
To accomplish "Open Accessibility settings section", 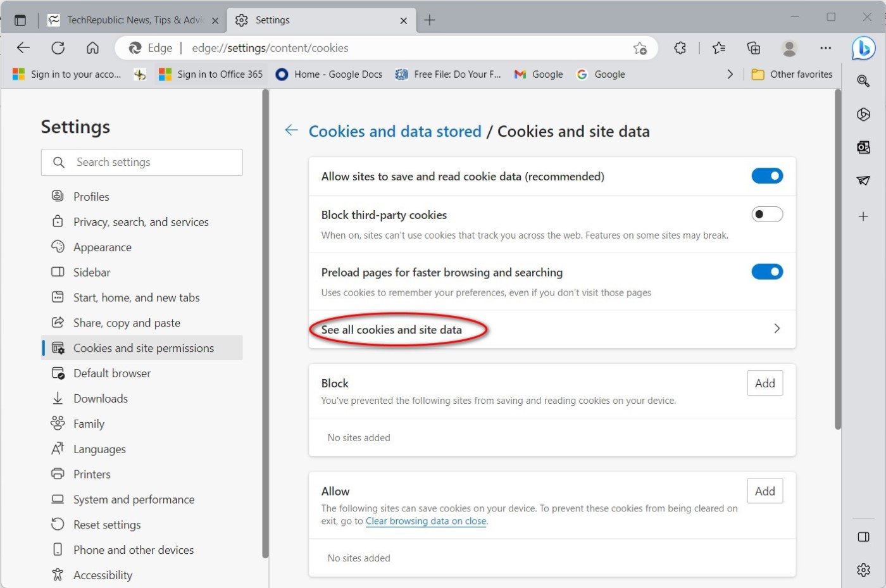I will click(142, 575).
